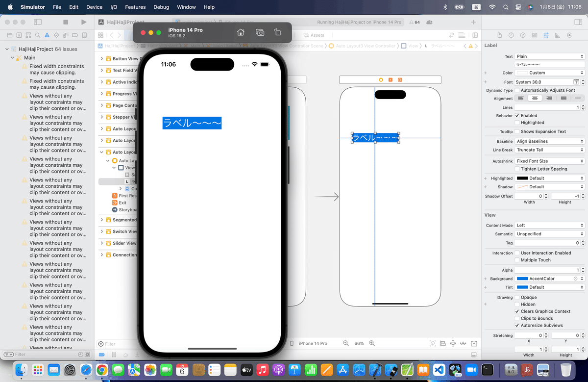This screenshot has height=382, width=588.
Task: Open the Issue navigator warning icon
Action: [x=47, y=35]
